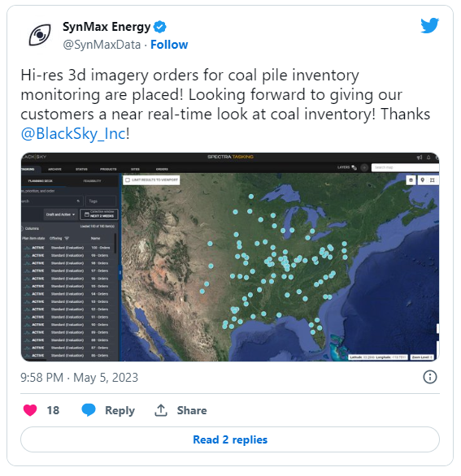Viewport: 461px width, 476px height.
Task: Open the Draft and Active dropdown
Action: click(x=60, y=214)
